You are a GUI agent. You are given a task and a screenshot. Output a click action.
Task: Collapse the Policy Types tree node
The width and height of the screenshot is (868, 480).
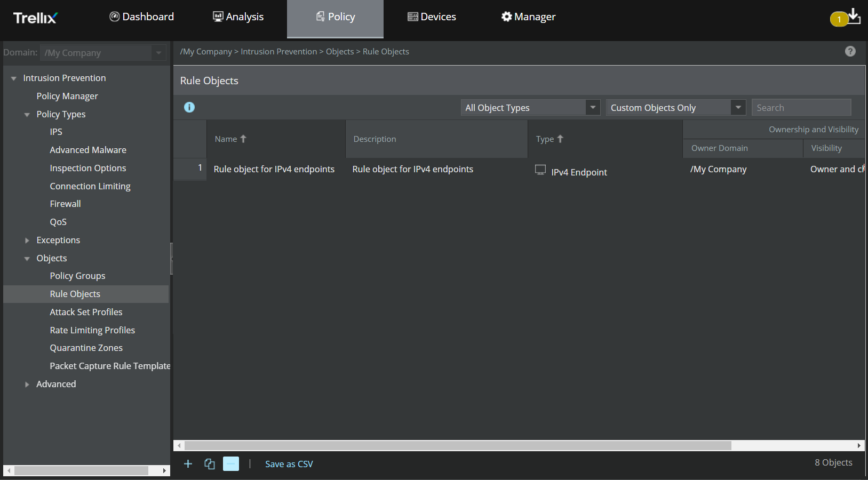tap(27, 115)
